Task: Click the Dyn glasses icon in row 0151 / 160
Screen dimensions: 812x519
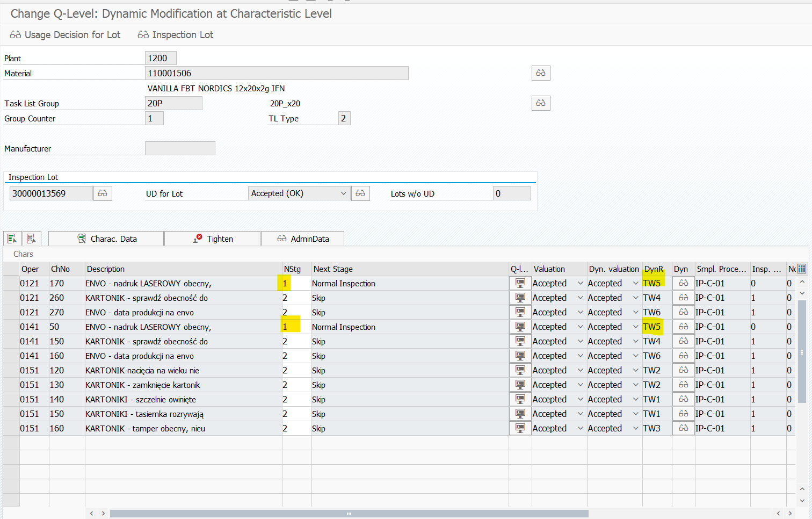Action: 683,428
